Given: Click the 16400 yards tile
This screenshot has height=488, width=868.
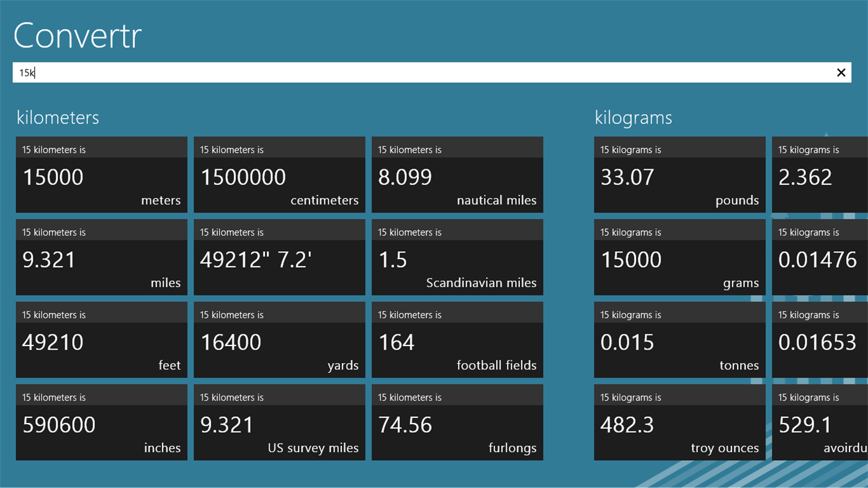Looking at the screenshot, I should (279, 340).
